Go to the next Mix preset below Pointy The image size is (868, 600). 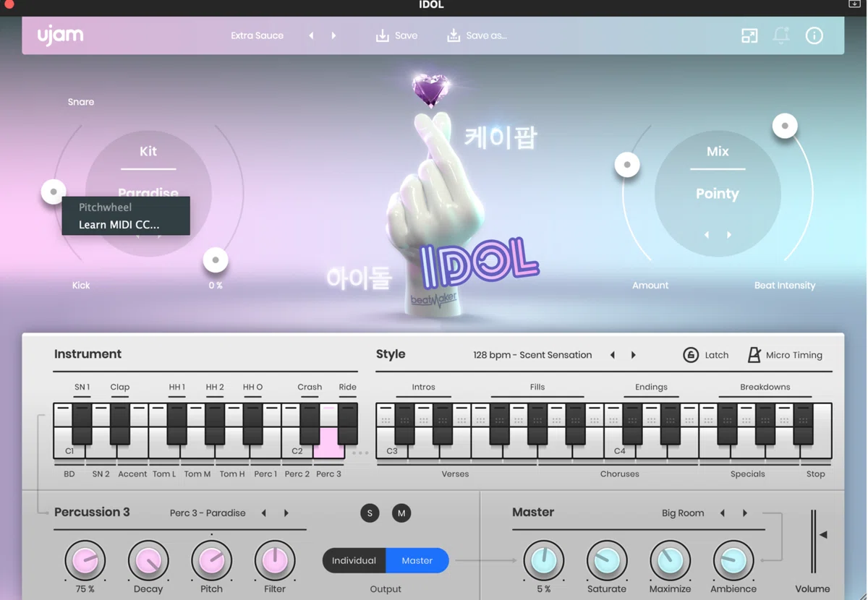(729, 235)
